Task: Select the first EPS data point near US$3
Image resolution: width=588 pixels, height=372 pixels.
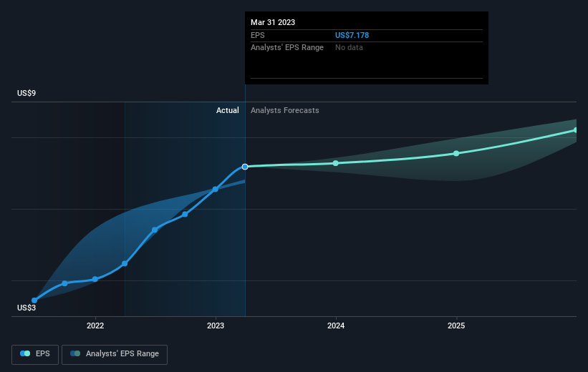Action: (x=34, y=300)
